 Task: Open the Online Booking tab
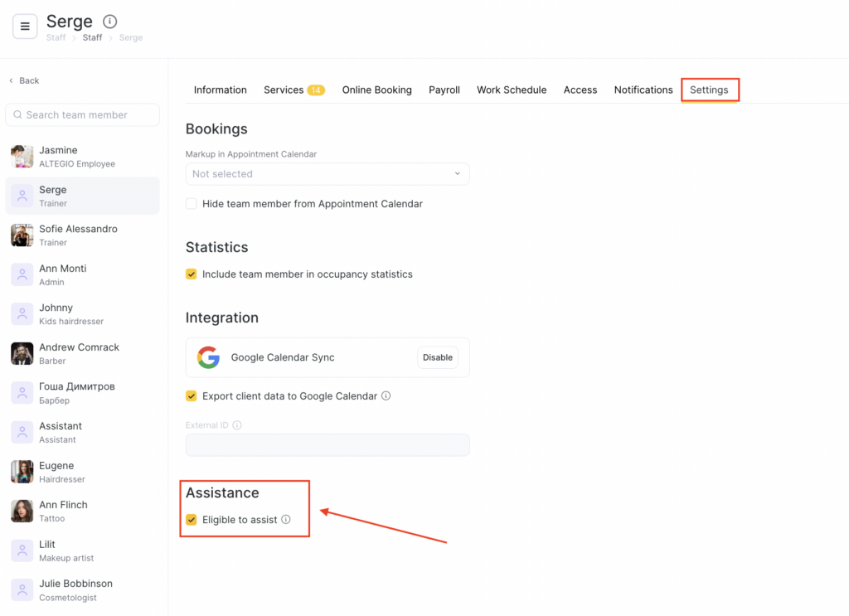click(376, 90)
